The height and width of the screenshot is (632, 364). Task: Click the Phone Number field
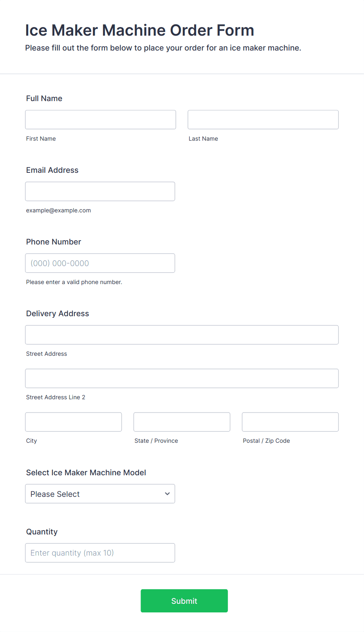100,263
